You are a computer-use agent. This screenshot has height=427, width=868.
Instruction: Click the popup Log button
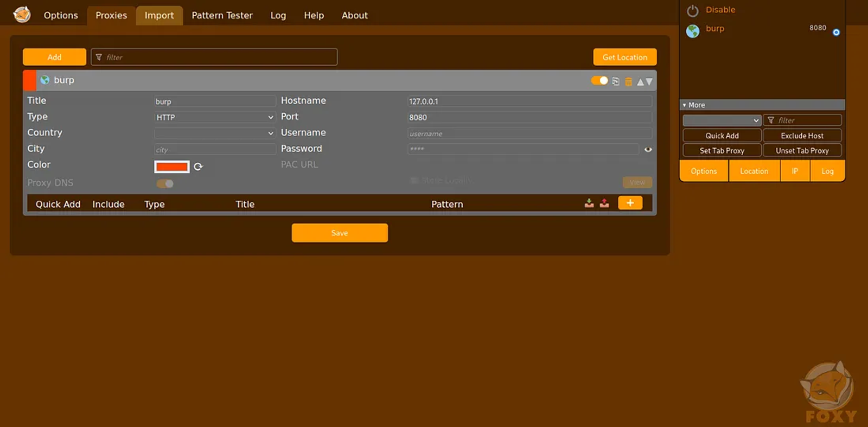click(827, 171)
